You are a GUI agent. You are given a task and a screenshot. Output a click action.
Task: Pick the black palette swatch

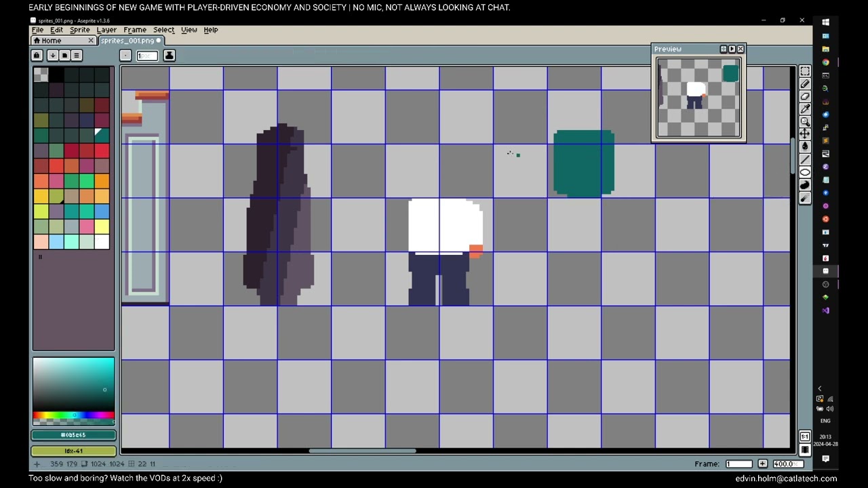(x=56, y=75)
